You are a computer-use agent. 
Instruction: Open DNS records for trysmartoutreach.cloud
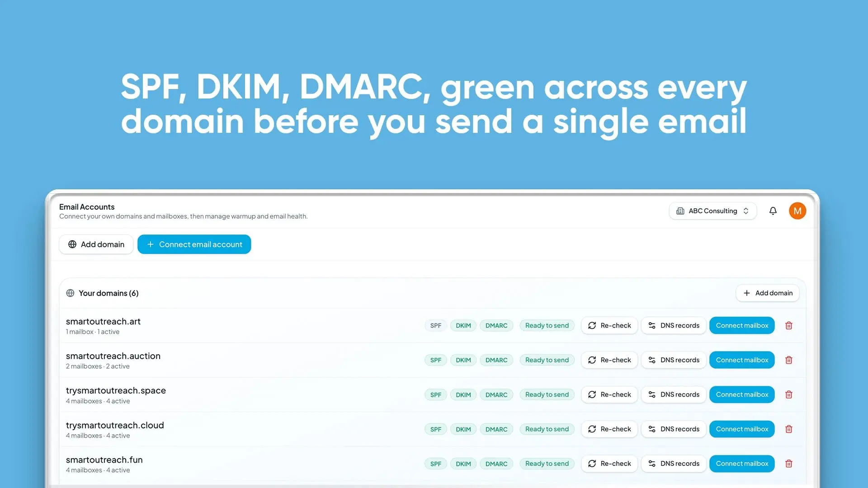(x=674, y=429)
